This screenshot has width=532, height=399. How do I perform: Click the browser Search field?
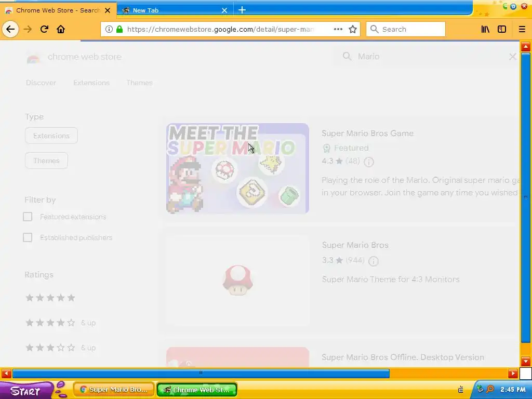click(406, 29)
